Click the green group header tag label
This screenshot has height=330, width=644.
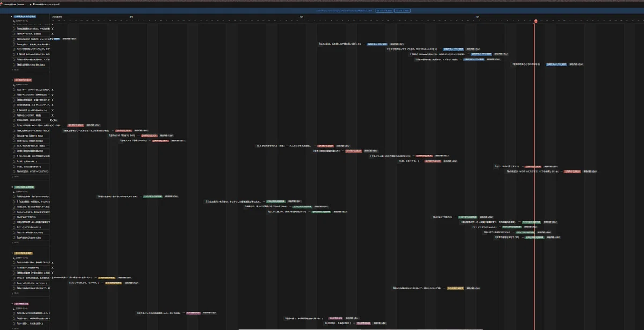pyautogui.click(x=25, y=187)
